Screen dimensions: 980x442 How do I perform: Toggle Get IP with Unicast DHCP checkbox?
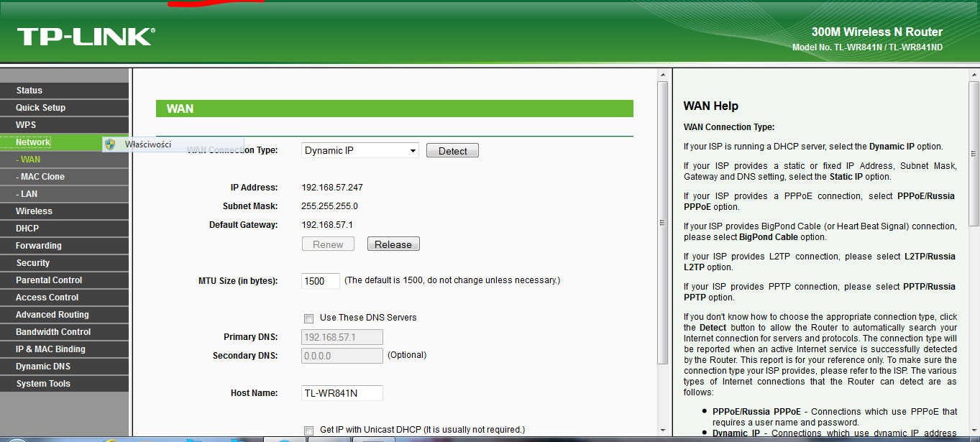(x=309, y=430)
